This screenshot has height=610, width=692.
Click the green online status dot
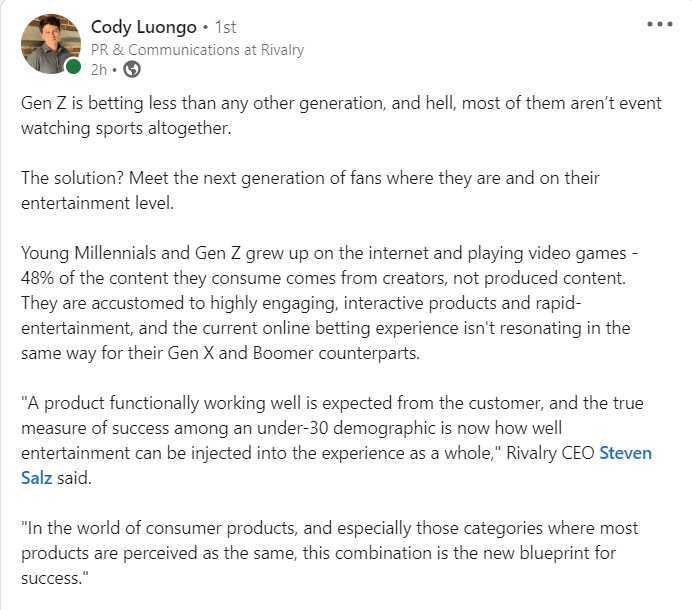(x=73, y=67)
